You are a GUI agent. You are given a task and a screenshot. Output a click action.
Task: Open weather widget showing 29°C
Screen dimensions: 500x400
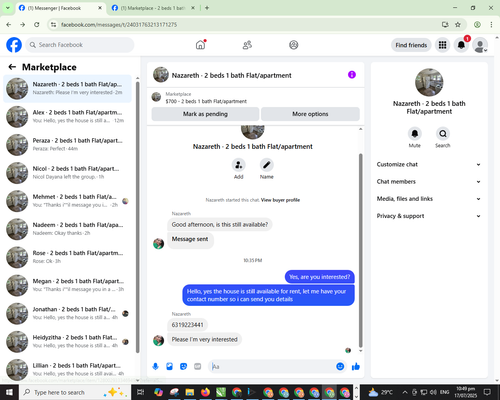380,392
